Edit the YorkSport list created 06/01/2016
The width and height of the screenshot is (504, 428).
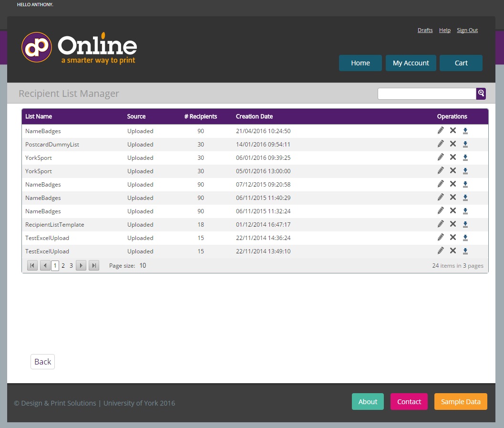(441, 157)
